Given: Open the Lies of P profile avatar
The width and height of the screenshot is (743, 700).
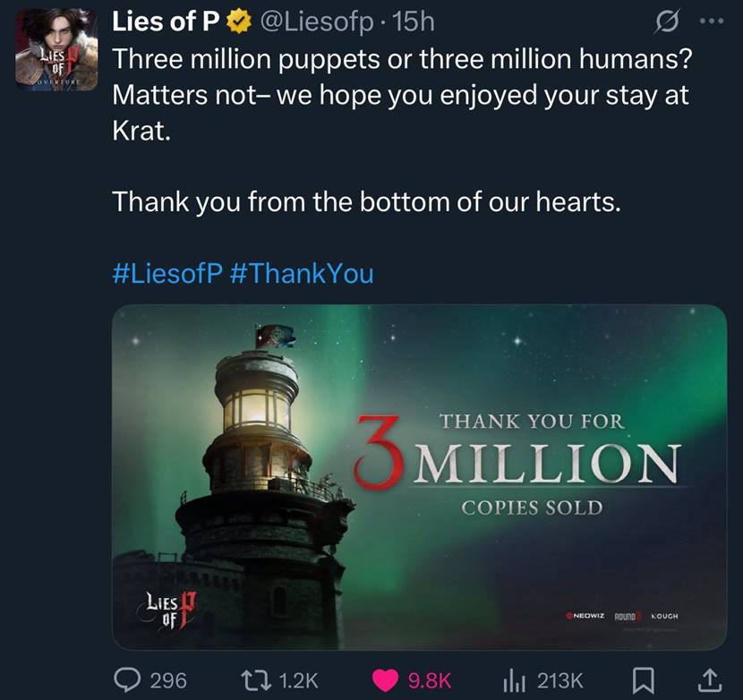Looking at the screenshot, I should (56, 49).
